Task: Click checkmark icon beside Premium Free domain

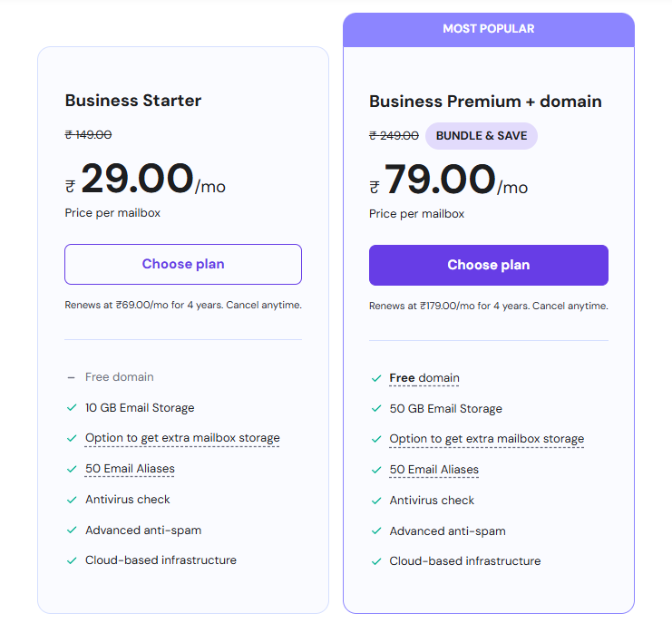Action: tap(375, 378)
